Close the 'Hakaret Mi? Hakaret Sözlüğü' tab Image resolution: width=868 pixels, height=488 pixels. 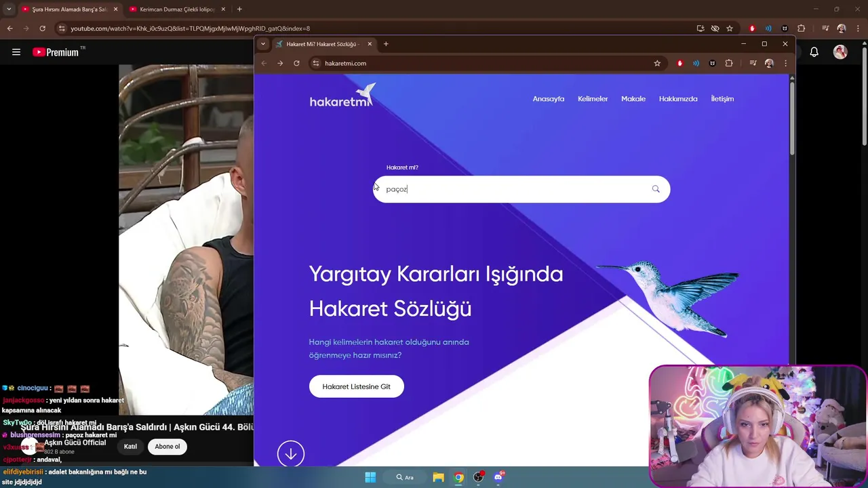(370, 44)
